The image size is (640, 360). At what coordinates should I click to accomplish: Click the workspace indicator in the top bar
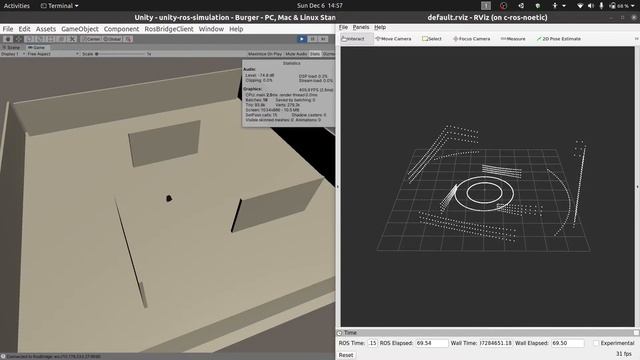click(486, 6)
